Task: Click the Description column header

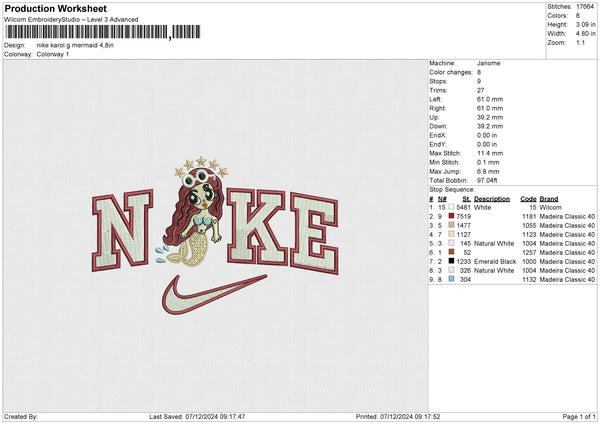Action: point(492,199)
